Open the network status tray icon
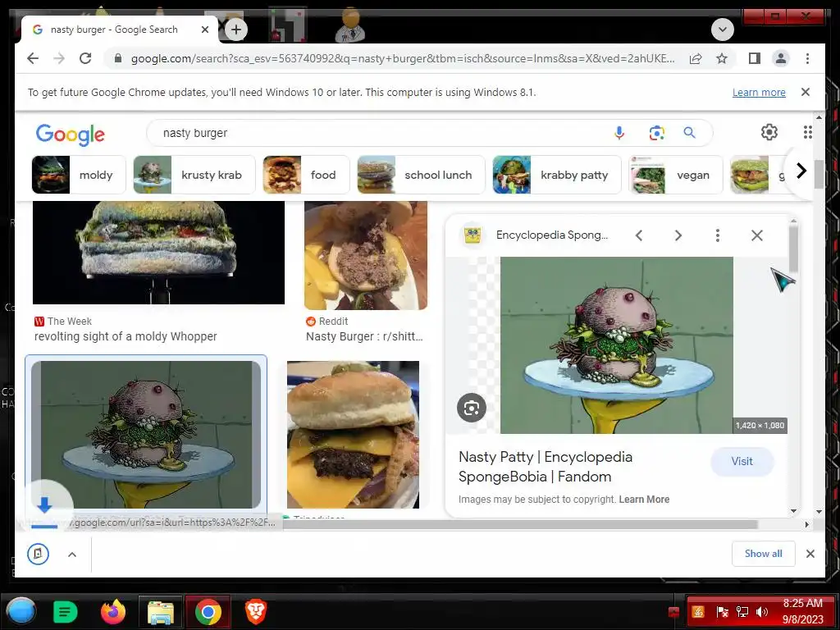 click(x=742, y=612)
